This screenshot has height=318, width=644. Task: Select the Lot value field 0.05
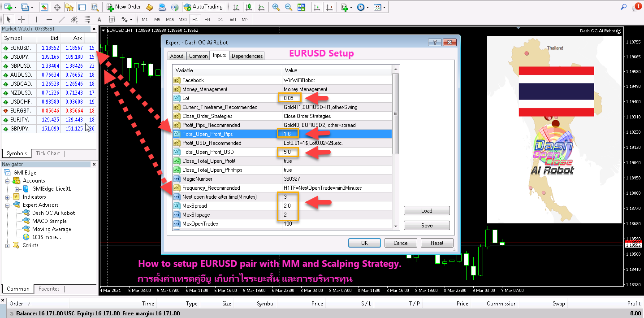337,98
